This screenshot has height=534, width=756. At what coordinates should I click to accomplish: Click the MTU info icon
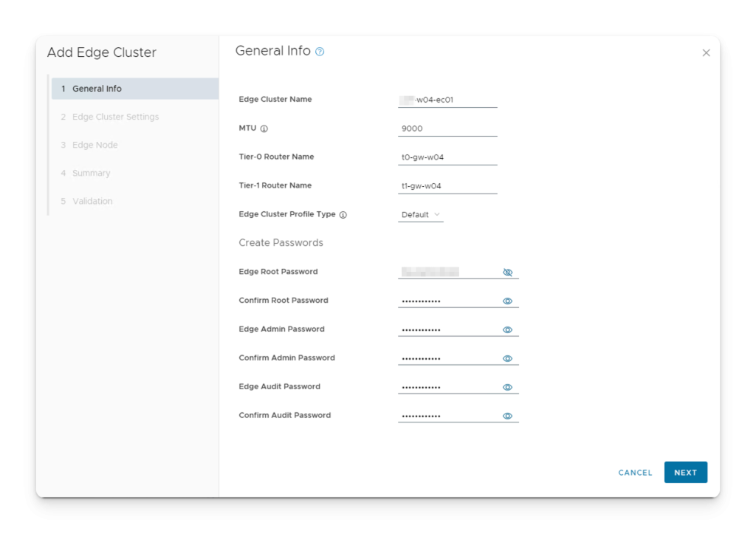[264, 129]
